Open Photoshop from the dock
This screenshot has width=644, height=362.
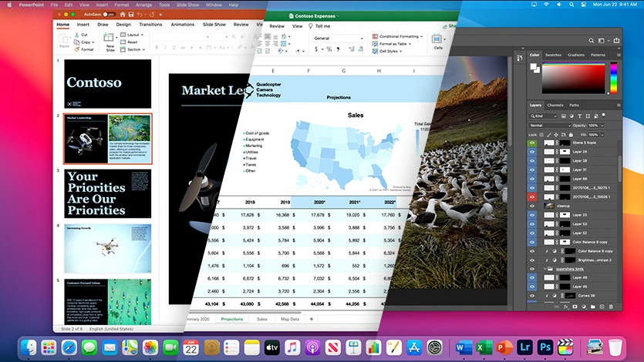[x=545, y=347]
